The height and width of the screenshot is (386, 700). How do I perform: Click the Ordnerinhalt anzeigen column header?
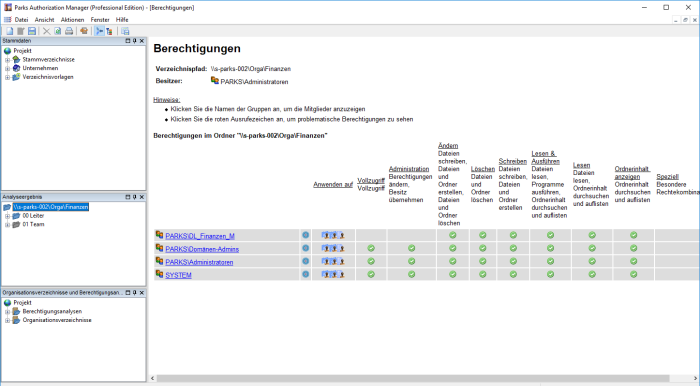tap(632, 173)
